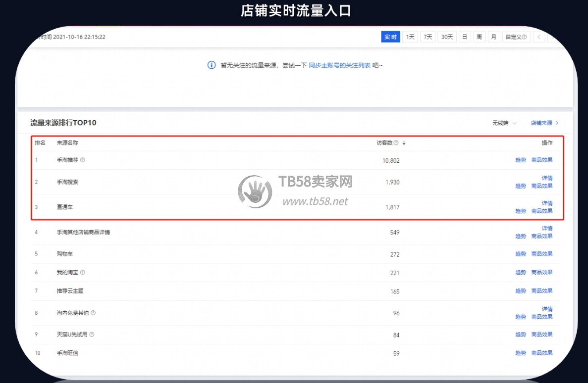Open 商品效果 for 手淘其他店铺商品详情

click(x=542, y=237)
